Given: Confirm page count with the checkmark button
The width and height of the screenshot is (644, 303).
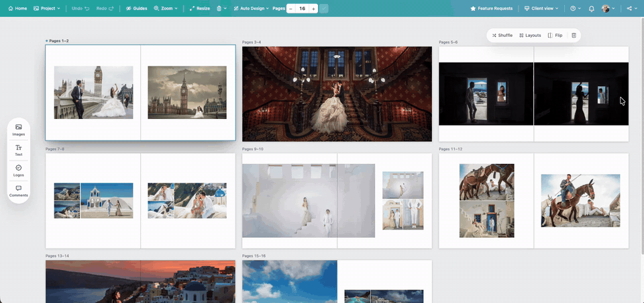Looking at the screenshot, I should click(x=323, y=9).
